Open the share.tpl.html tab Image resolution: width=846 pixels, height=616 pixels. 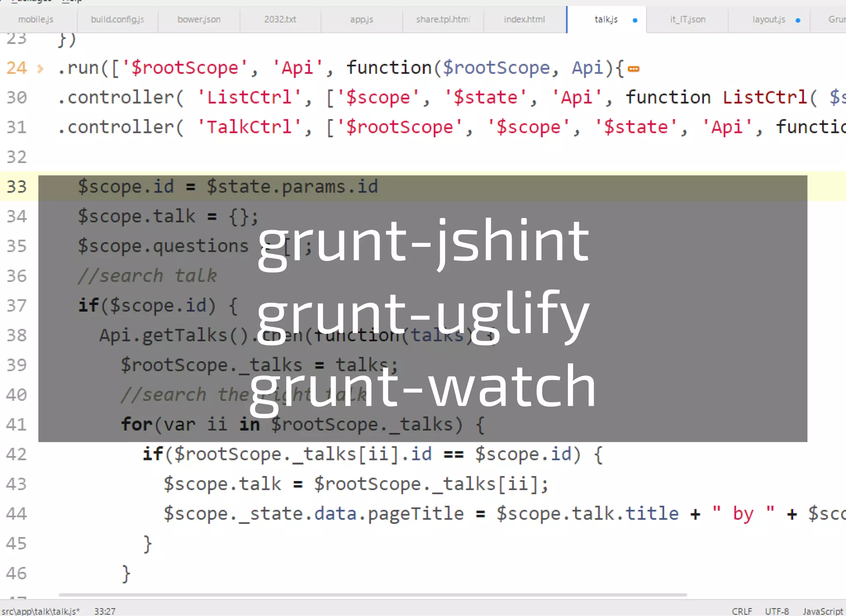coord(443,19)
